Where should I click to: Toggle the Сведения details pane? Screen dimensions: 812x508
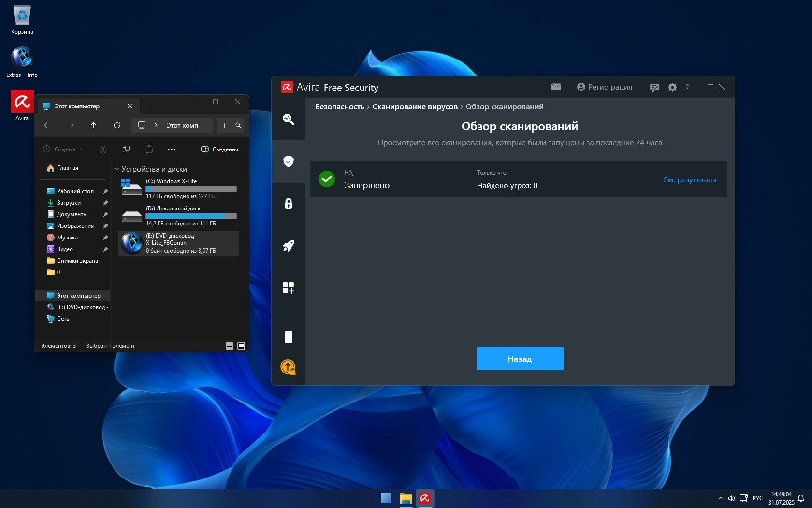point(219,149)
